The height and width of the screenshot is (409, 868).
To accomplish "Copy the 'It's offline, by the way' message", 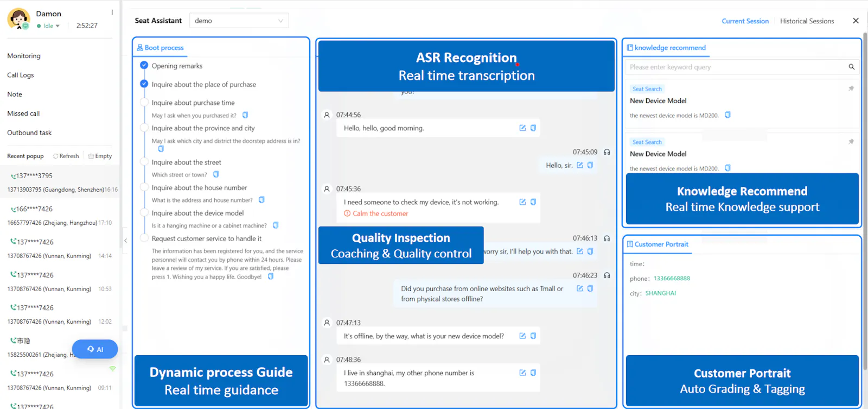I will [533, 336].
